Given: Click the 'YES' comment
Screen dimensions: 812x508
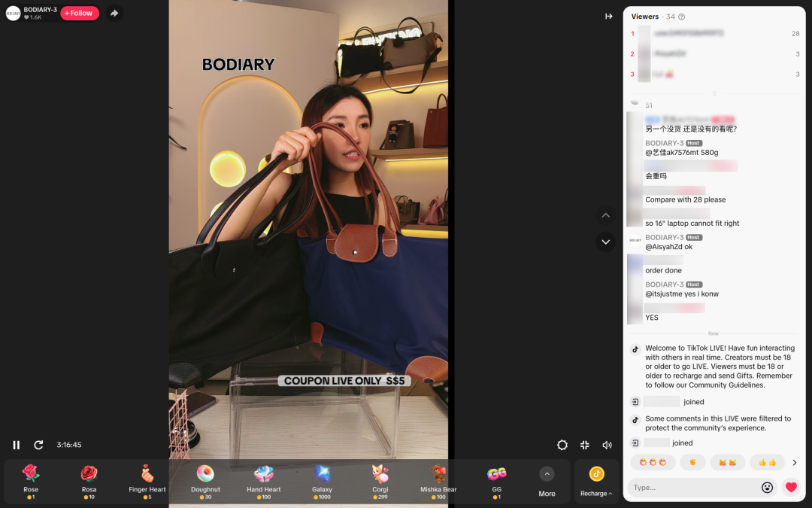Looking at the screenshot, I should (x=651, y=318).
